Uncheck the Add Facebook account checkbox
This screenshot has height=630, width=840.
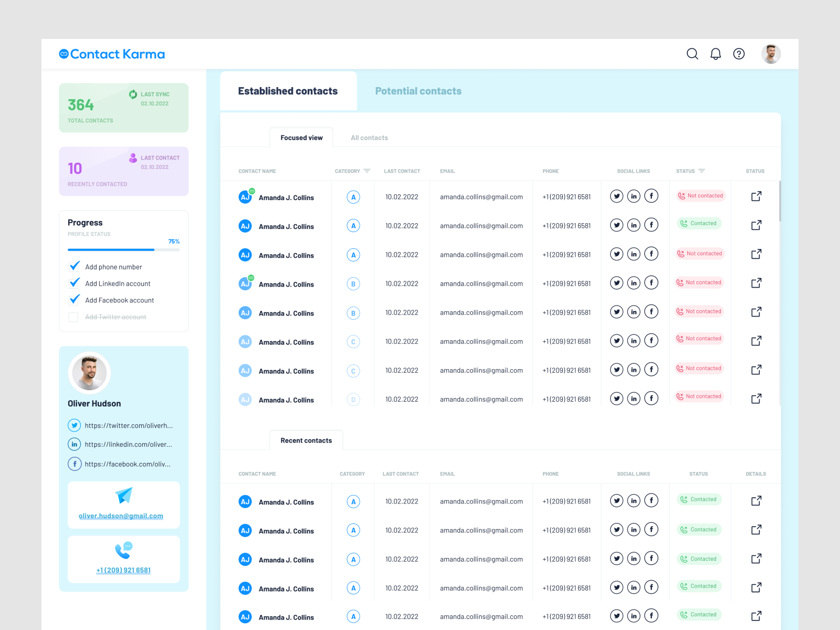(x=73, y=300)
